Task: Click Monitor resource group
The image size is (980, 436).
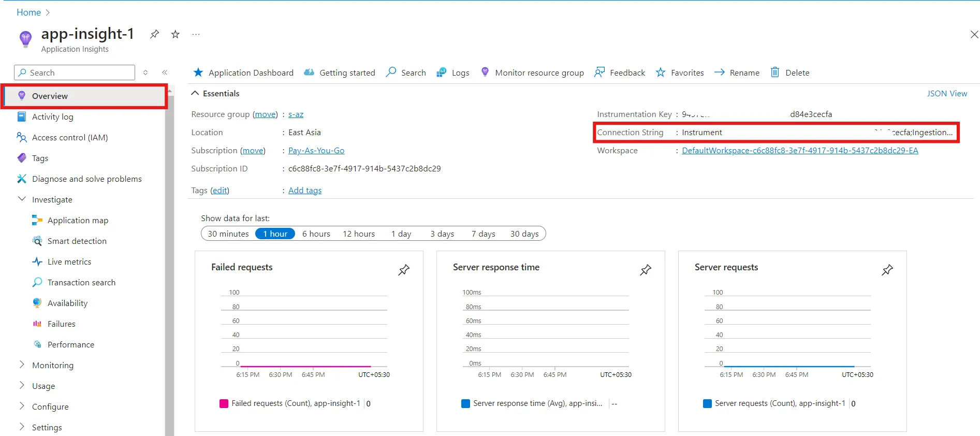Action: coord(532,72)
